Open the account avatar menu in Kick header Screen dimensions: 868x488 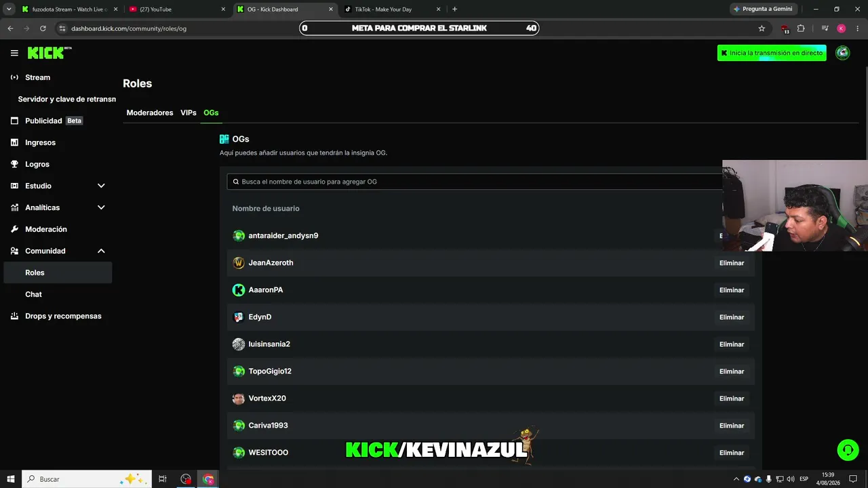point(842,53)
